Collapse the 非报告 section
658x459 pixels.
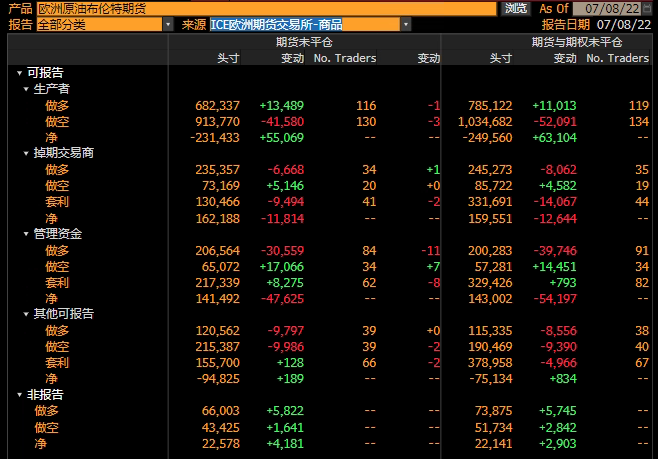point(19,395)
